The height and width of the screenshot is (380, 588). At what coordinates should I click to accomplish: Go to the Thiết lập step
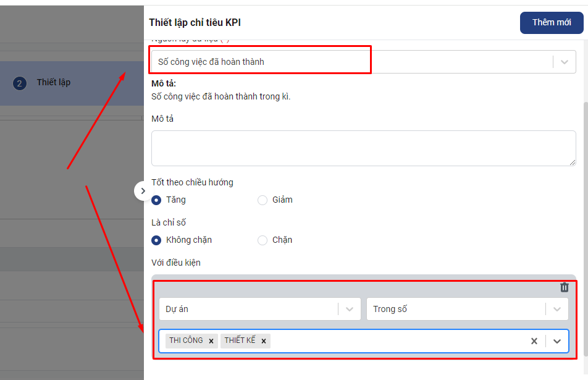click(54, 82)
